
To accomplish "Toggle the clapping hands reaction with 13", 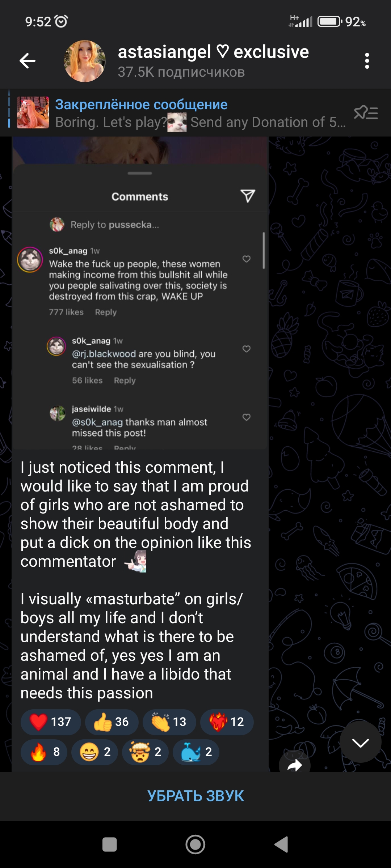I will pyautogui.click(x=169, y=722).
